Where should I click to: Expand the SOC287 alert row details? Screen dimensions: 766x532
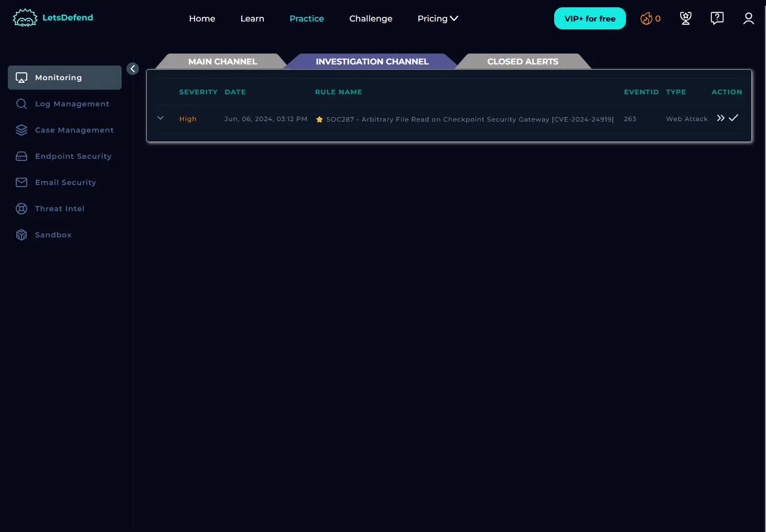point(160,118)
